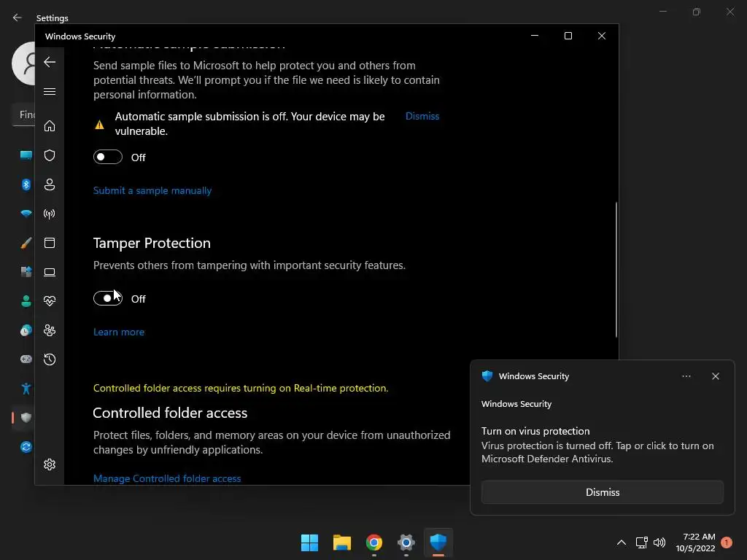Viewport: 747px width, 560px height.
Task: Open notification options three-dot menu
Action: [x=686, y=376]
